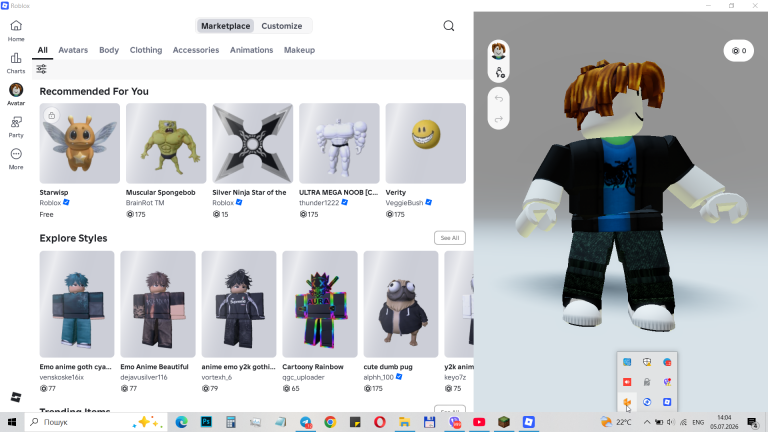The height and width of the screenshot is (432, 768).
Task: Collapse the hidden tray icons chevron
Action: click(x=647, y=422)
